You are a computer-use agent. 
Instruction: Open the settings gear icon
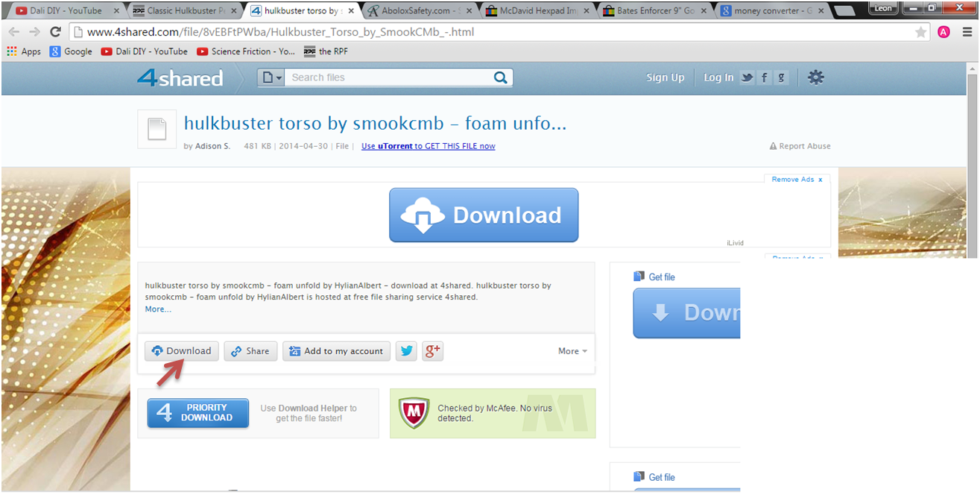[x=816, y=78]
